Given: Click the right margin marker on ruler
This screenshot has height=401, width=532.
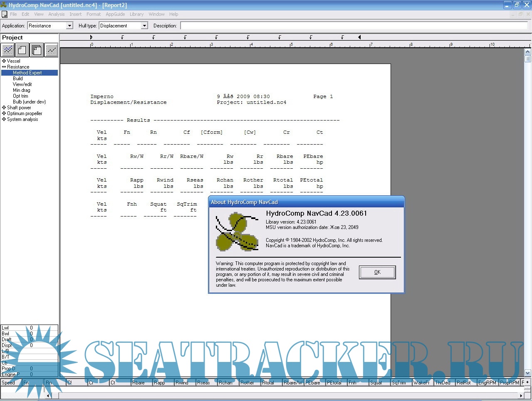Looking at the screenshot, I should [x=359, y=37].
